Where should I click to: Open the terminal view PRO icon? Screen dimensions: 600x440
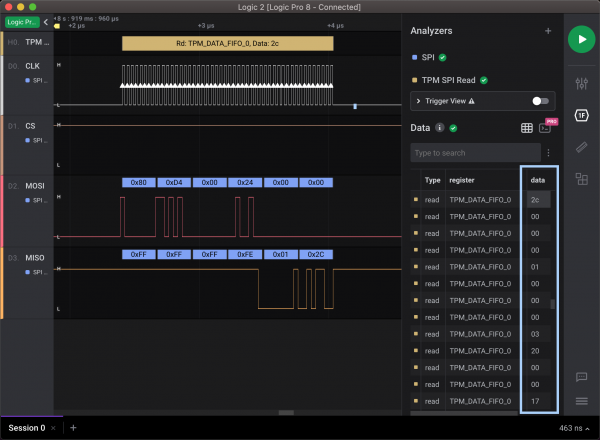(x=546, y=128)
